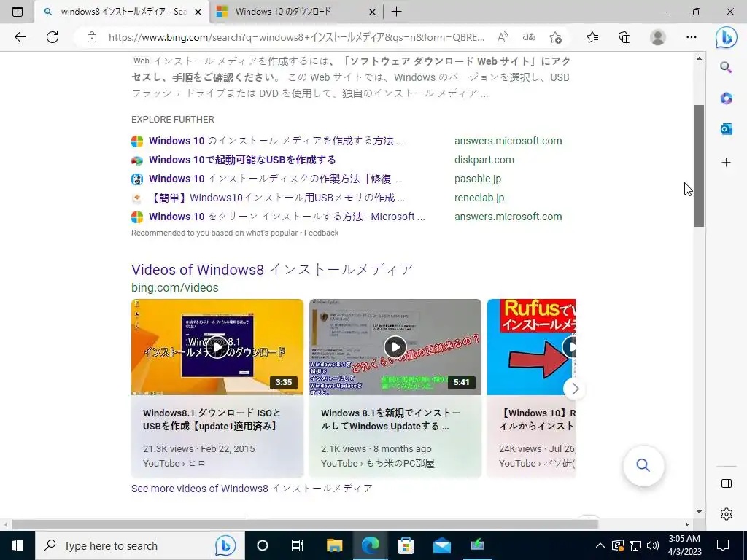This screenshot has height=560, width=747.
Task: Show next videos with carousel arrow
Action: [x=575, y=389]
